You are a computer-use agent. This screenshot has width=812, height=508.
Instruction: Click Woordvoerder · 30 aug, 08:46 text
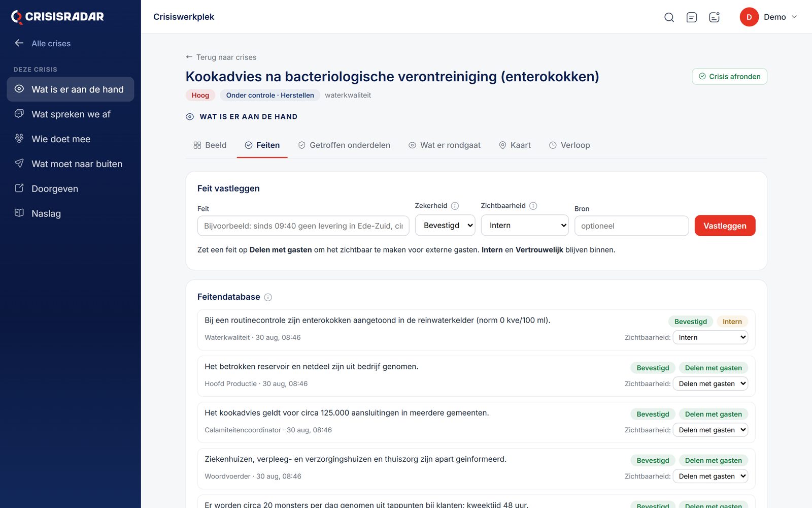(x=253, y=477)
